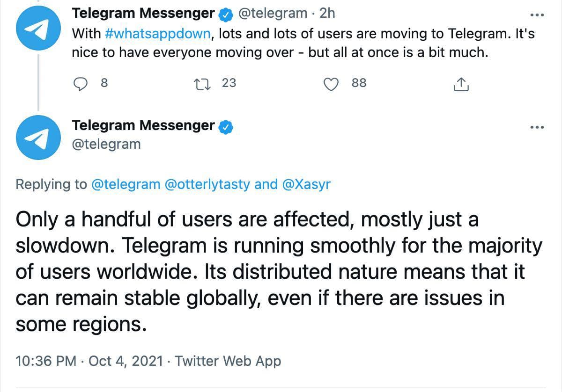The width and height of the screenshot is (562, 392).
Task: Click the 10:36 PM · Oct 4, 2021 timestamp
Action: [x=89, y=361]
